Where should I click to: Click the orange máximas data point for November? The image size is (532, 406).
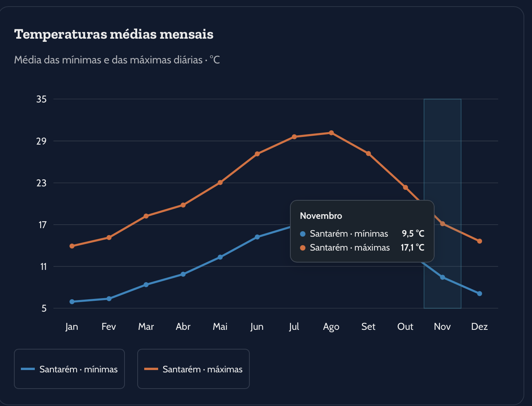[x=442, y=223]
